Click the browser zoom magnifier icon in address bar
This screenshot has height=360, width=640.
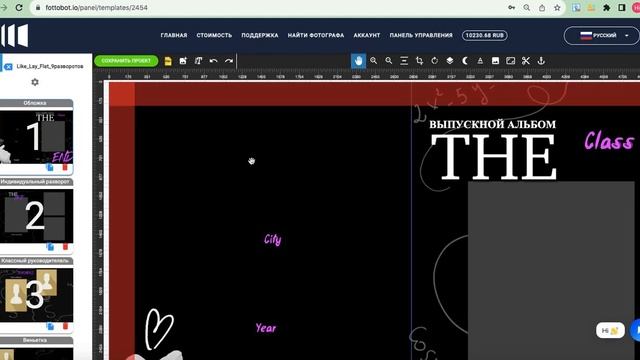coord(527,8)
